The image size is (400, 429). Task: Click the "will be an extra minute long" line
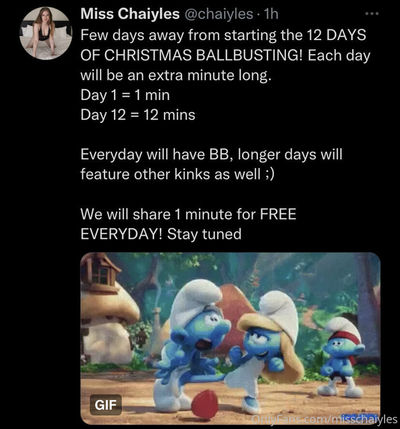[x=176, y=76]
